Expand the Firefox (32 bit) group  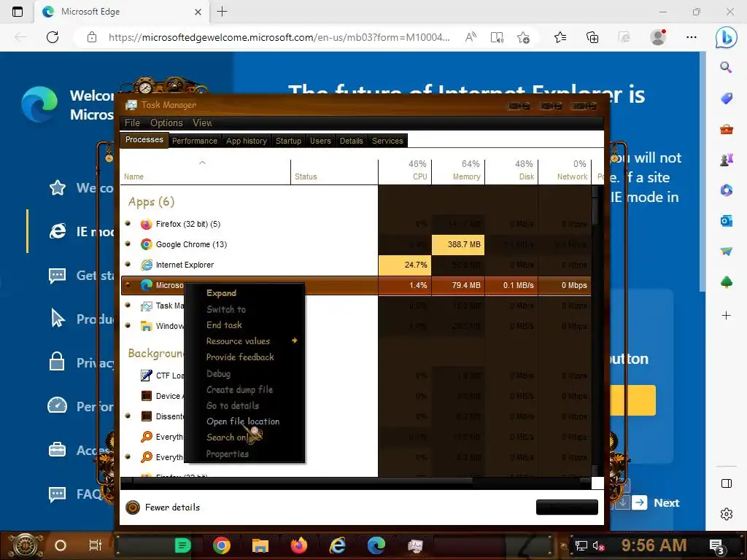(x=128, y=223)
